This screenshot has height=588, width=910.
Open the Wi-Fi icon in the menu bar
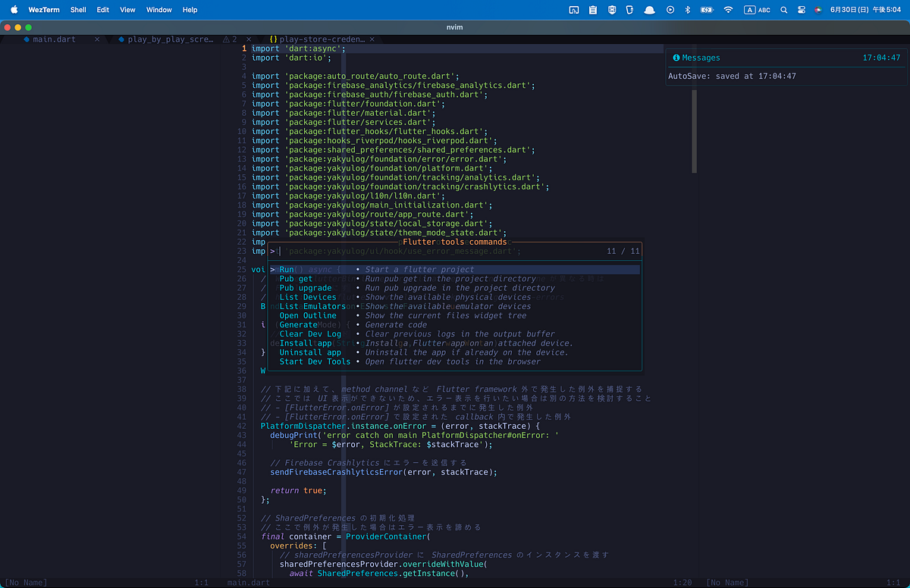(x=727, y=10)
